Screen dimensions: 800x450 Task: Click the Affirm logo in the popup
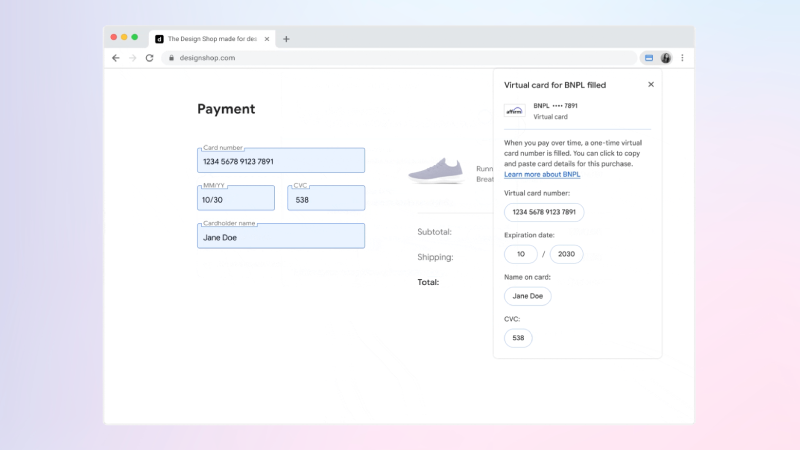pyautogui.click(x=514, y=111)
